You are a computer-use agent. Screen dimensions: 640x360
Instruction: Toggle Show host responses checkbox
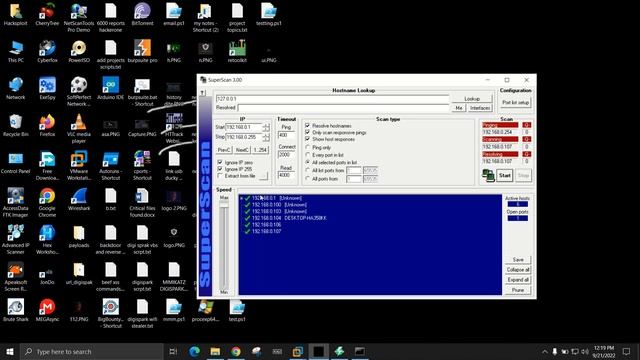click(307, 139)
